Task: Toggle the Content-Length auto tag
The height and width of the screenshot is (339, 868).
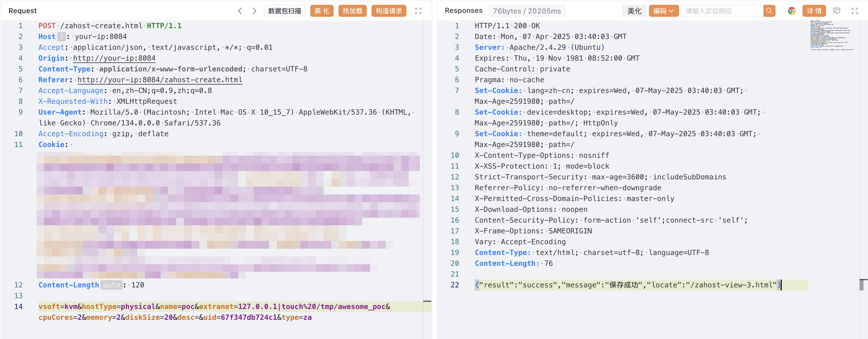Action: 111,285
